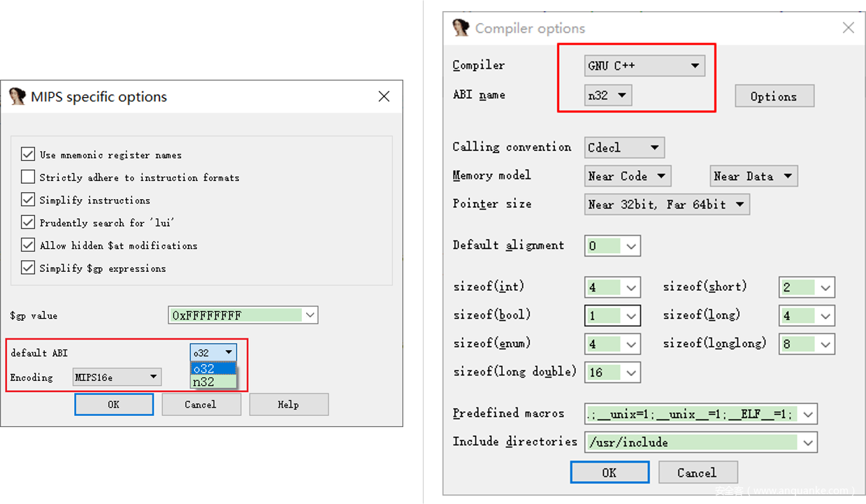The width and height of the screenshot is (866, 504).
Task: Toggle Simplify instructions checkbox
Action: click(x=28, y=200)
